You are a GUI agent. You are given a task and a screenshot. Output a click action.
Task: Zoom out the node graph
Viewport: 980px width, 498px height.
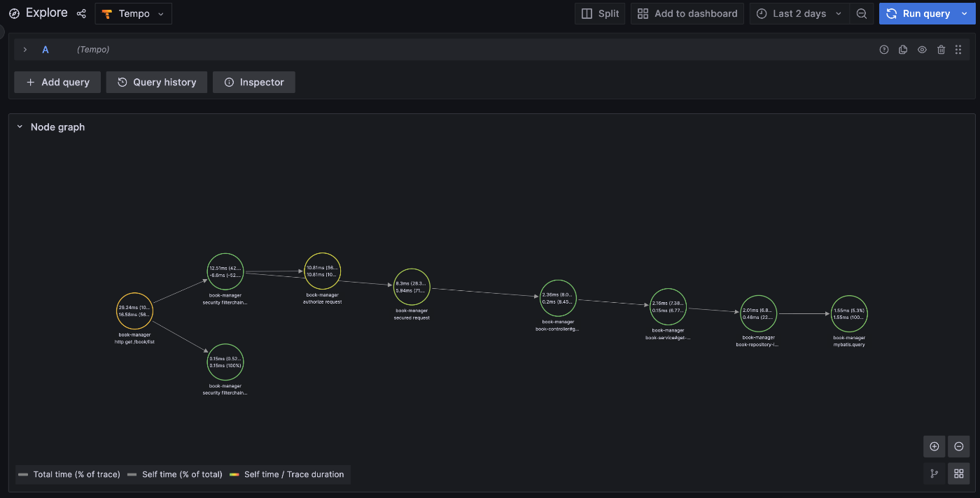[x=959, y=446]
